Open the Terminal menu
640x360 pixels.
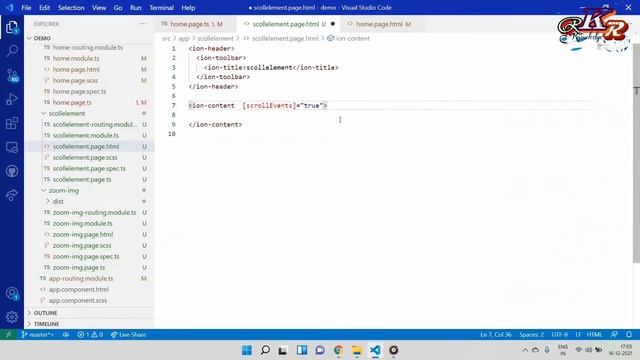[161, 7]
